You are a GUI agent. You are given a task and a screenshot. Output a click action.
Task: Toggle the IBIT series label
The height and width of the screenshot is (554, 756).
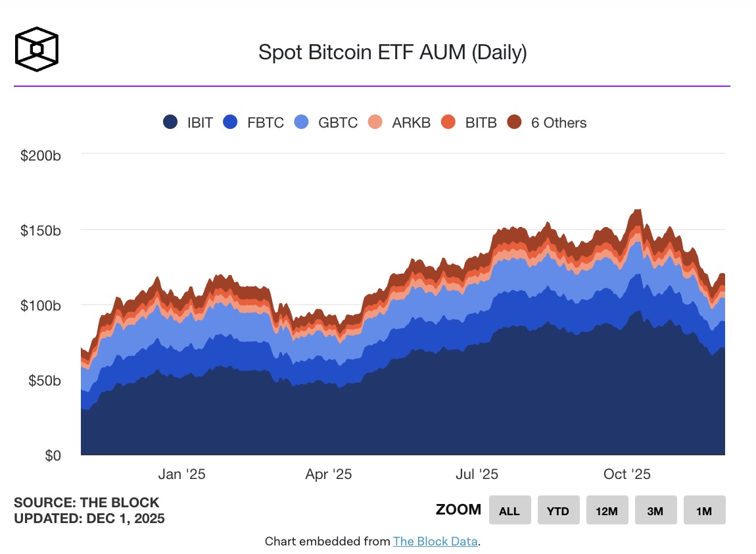point(200,122)
